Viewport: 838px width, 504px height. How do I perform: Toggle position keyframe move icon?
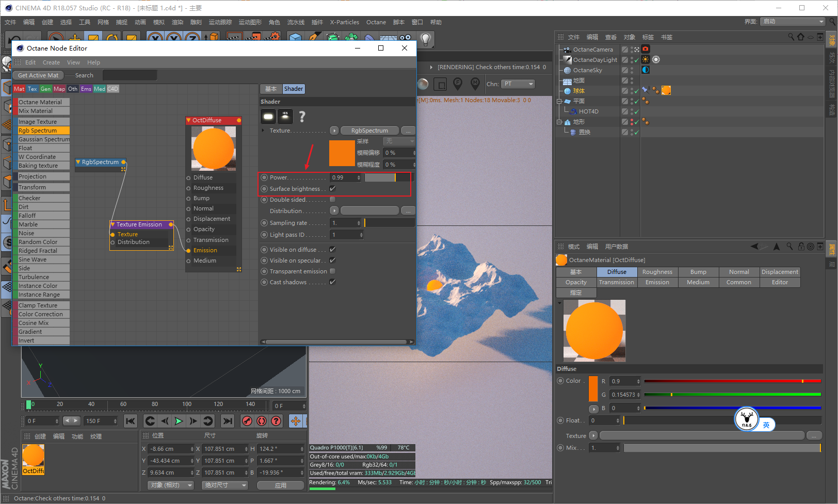(296, 421)
